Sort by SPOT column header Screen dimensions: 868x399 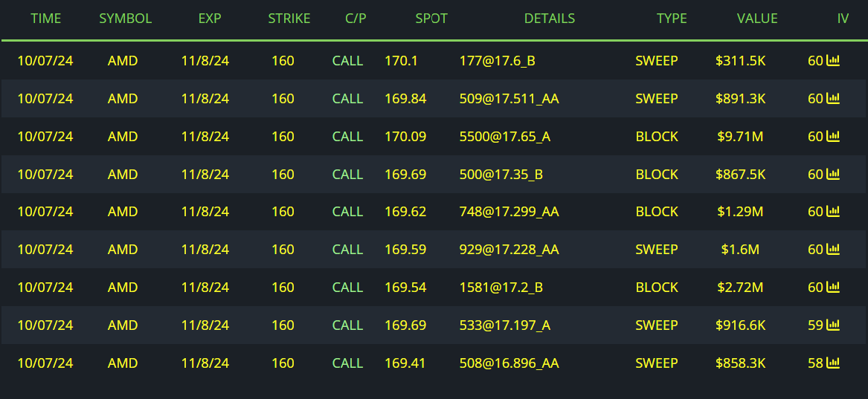(431, 19)
